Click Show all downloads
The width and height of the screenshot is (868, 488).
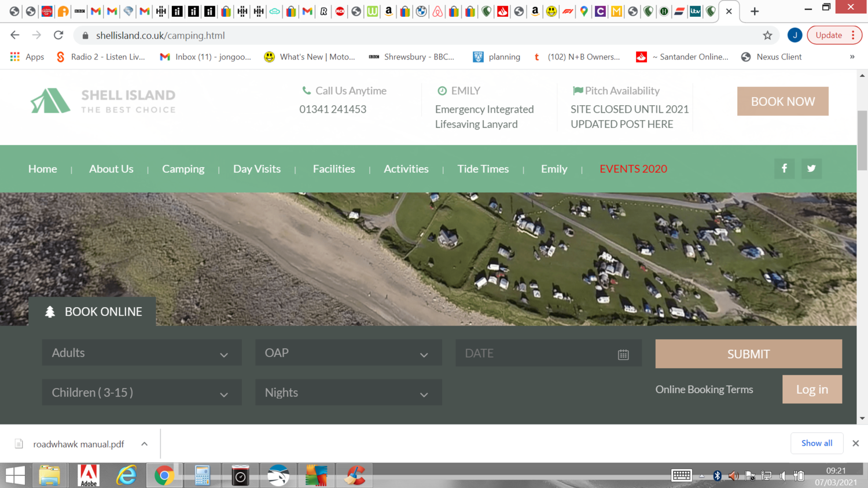(816, 443)
